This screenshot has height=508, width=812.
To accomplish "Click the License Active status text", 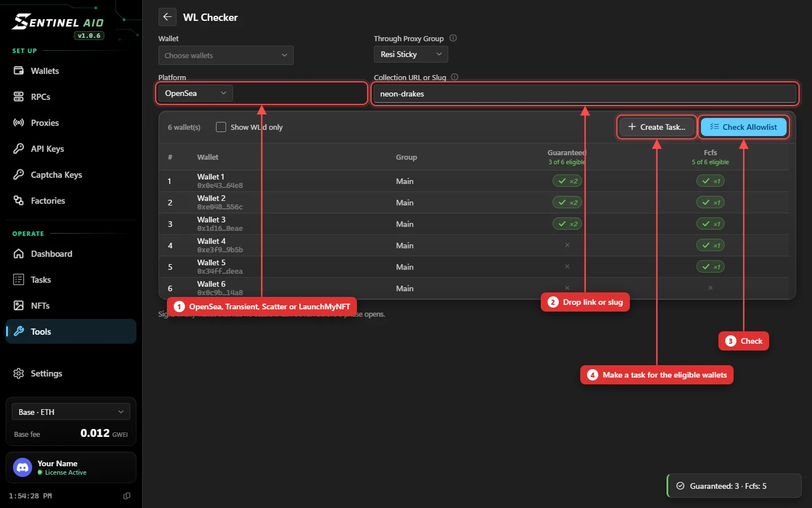I will [65, 472].
